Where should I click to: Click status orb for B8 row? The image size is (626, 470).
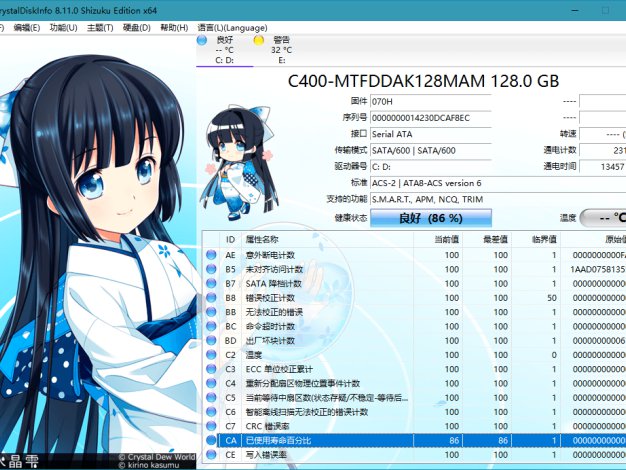click(211, 298)
